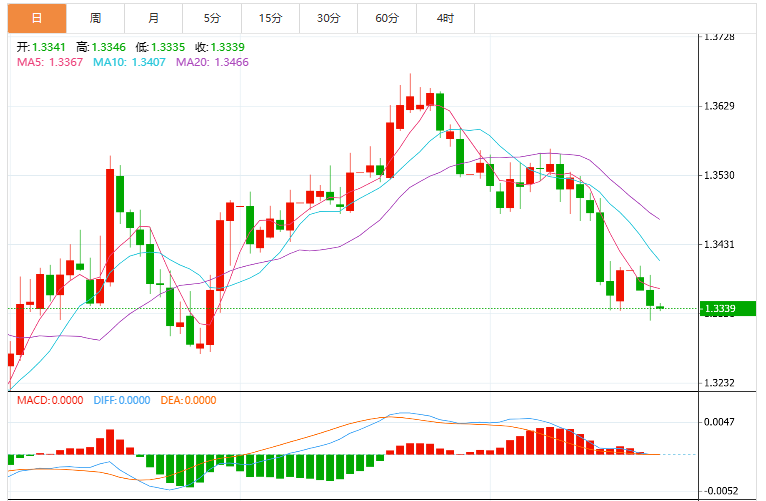Click the MACD:0.0000 label
Screen dimensions: 766x501
(50, 400)
